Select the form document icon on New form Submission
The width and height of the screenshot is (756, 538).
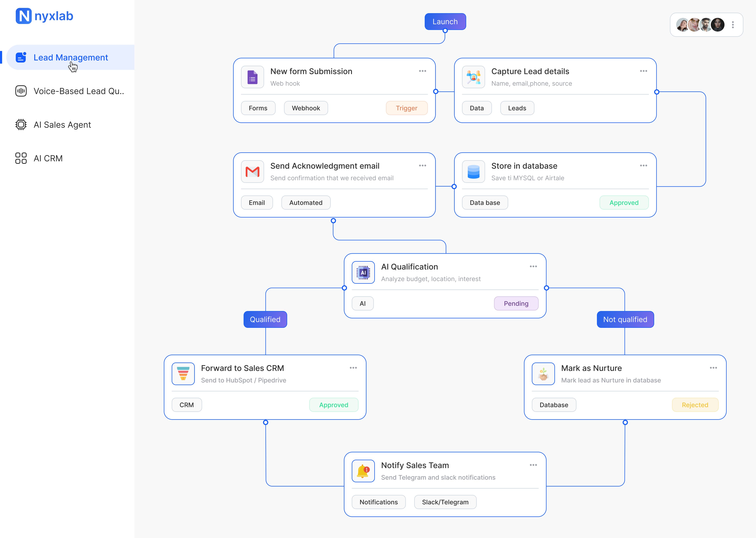[x=252, y=77]
